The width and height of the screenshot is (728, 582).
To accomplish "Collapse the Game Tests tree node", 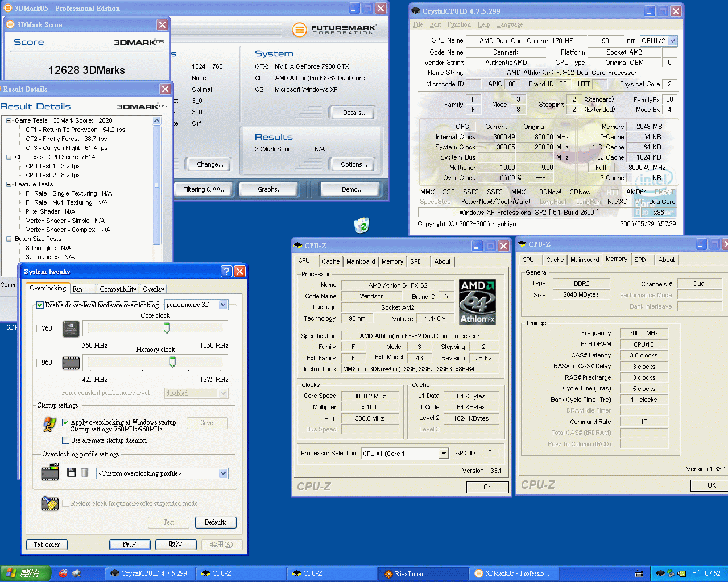I will (9, 120).
